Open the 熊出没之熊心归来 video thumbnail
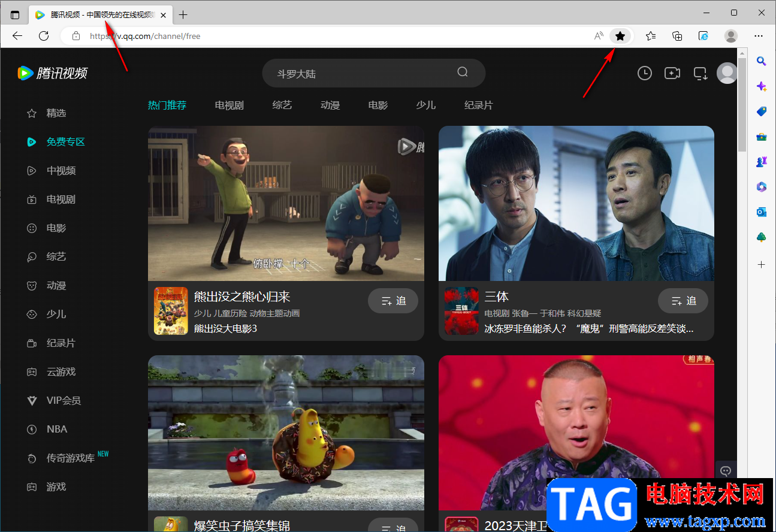 tap(286, 204)
